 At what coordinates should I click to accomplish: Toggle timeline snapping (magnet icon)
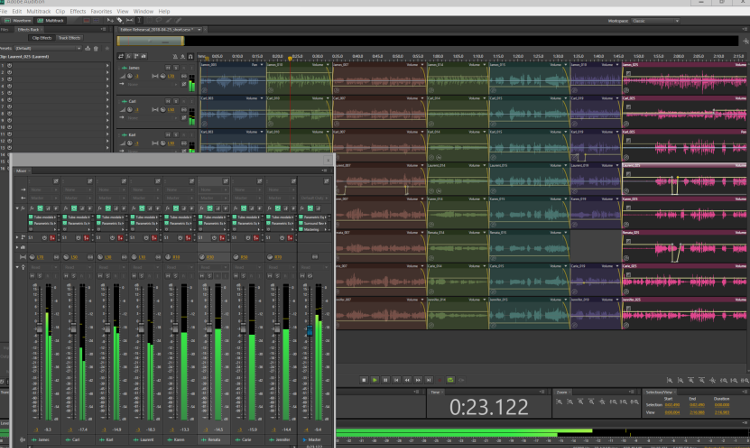point(190,56)
